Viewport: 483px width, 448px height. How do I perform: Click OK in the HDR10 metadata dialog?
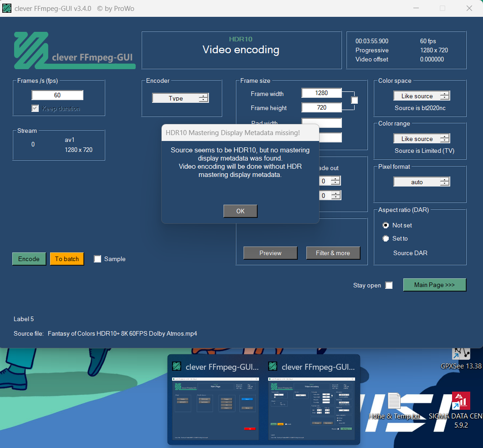click(240, 211)
